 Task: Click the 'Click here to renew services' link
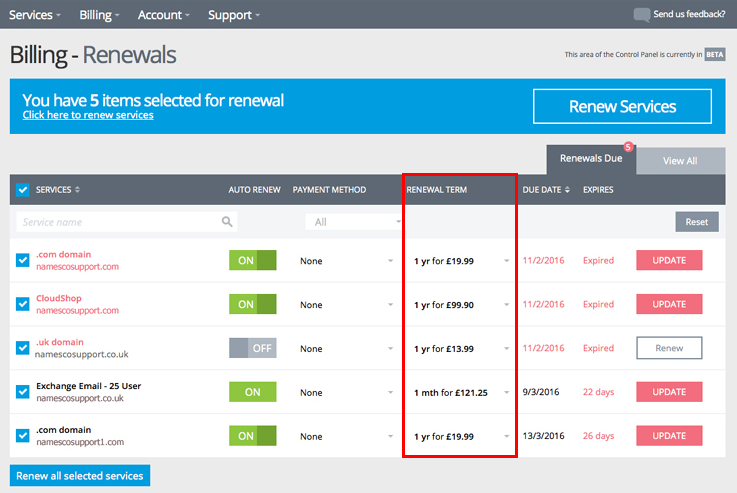point(88,115)
